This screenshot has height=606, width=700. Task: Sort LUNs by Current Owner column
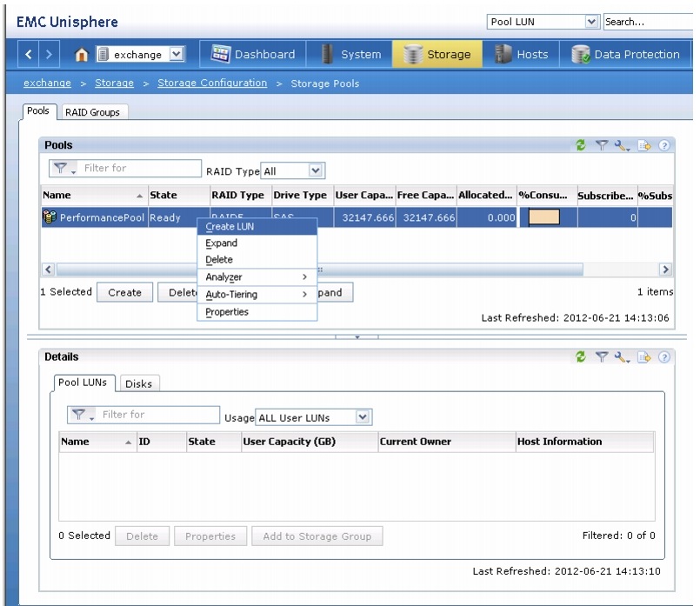click(447, 442)
